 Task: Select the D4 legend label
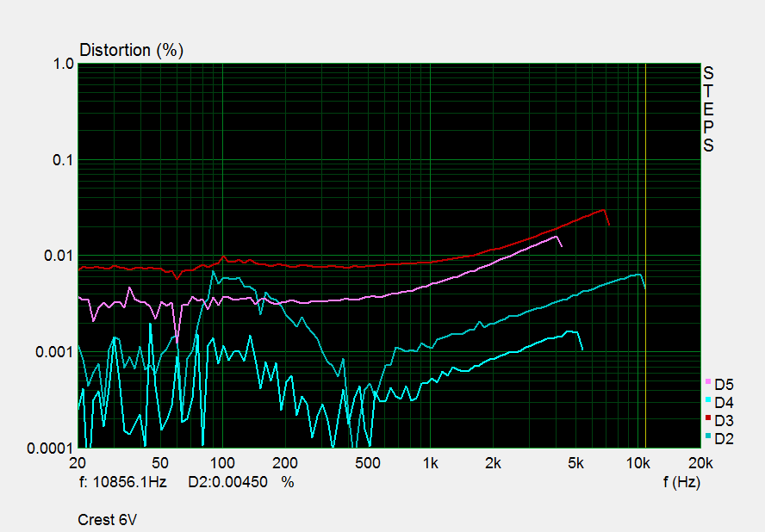tap(724, 403)
